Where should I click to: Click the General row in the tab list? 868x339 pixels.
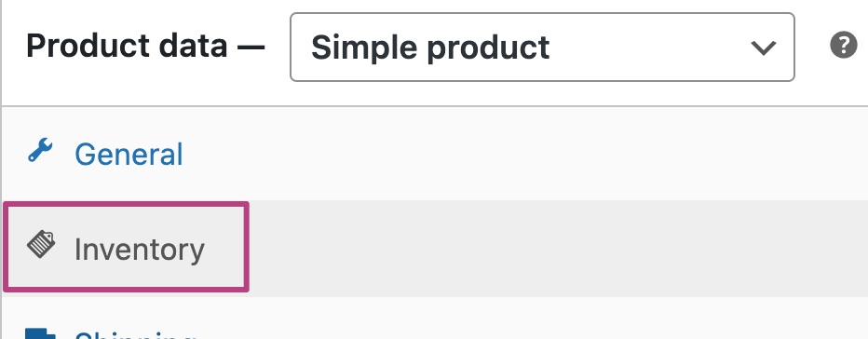tap(436, 154)
